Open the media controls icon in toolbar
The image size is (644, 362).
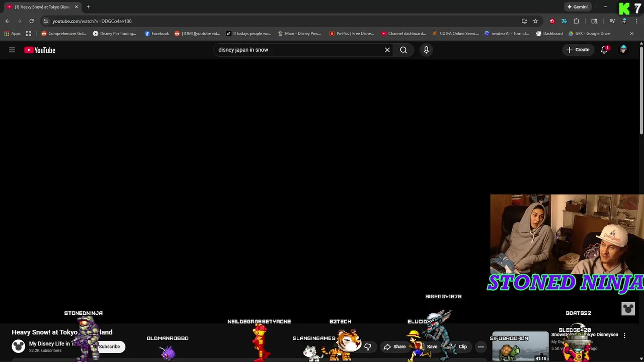[612, 21]
